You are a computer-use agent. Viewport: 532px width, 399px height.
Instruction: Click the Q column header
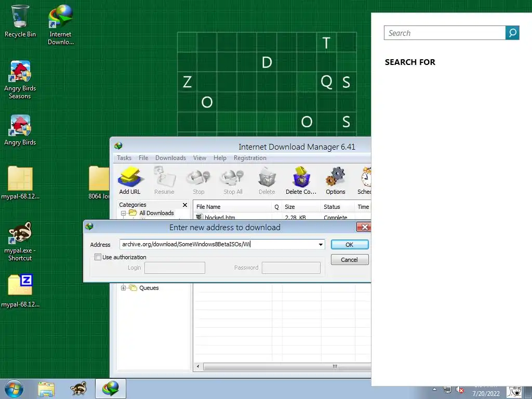pyautogui.click(x=276, y=207)
